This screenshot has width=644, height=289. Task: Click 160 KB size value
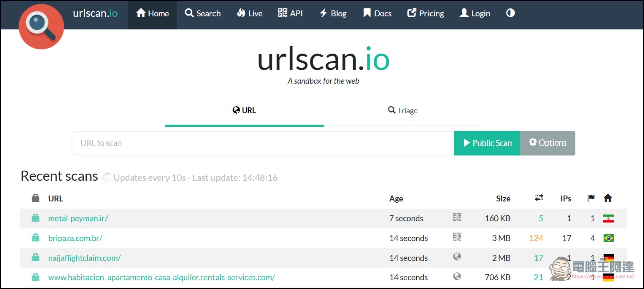coord(498,218)
